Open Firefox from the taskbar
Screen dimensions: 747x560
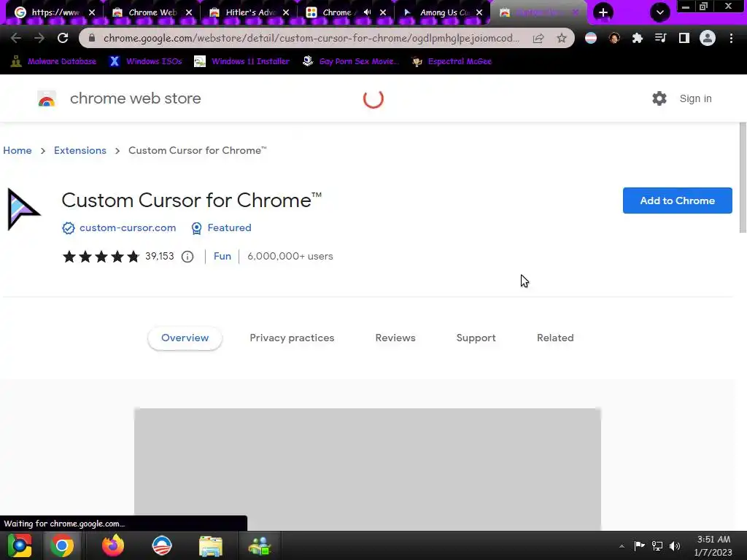pyautogui.click(x=113, y=545)
